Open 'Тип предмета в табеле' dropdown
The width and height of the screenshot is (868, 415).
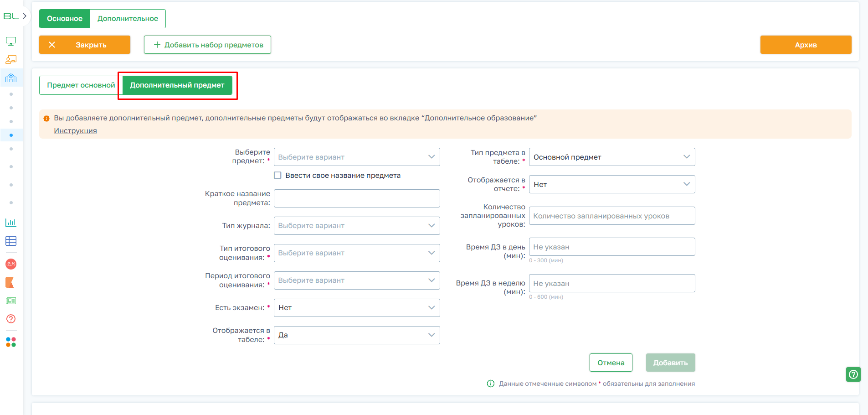tap(611, 157)
